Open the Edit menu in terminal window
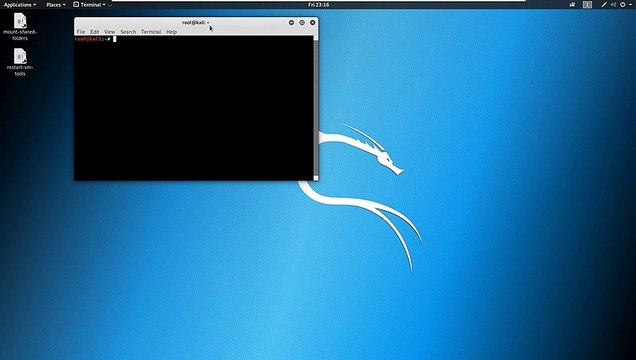The height and width of the screenshot is (360, 636). click(95, 32)
